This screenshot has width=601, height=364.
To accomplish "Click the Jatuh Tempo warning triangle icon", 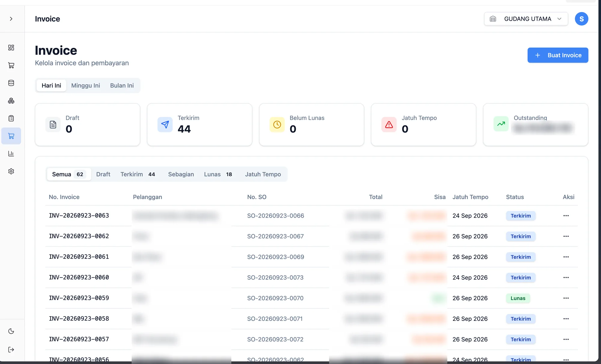I will click(389, 124).
